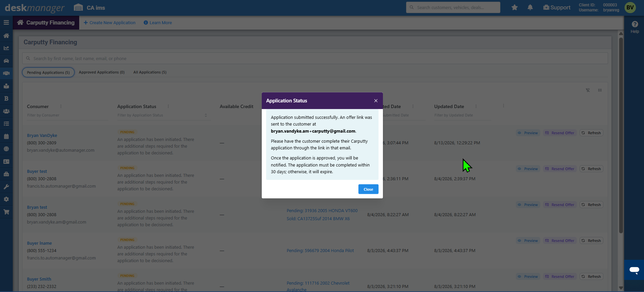Image resolution: width=644 pixels, height=292 pixels.
Task: Click the Available Credit column header
Action: pos(237,106)
